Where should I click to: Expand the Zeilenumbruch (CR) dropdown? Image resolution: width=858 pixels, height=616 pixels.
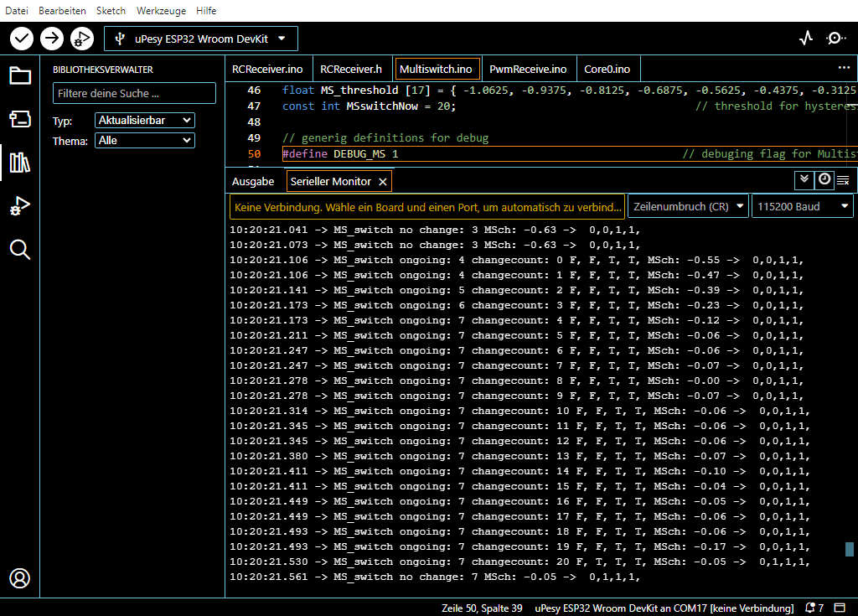coord(688,206)
